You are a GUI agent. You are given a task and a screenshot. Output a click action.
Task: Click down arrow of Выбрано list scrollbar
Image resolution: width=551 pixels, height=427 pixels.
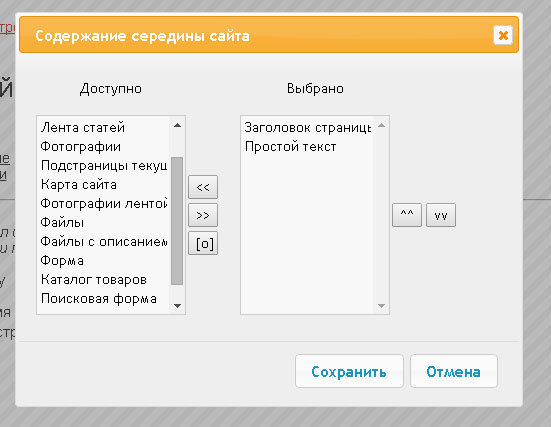[x=381, y=306]
